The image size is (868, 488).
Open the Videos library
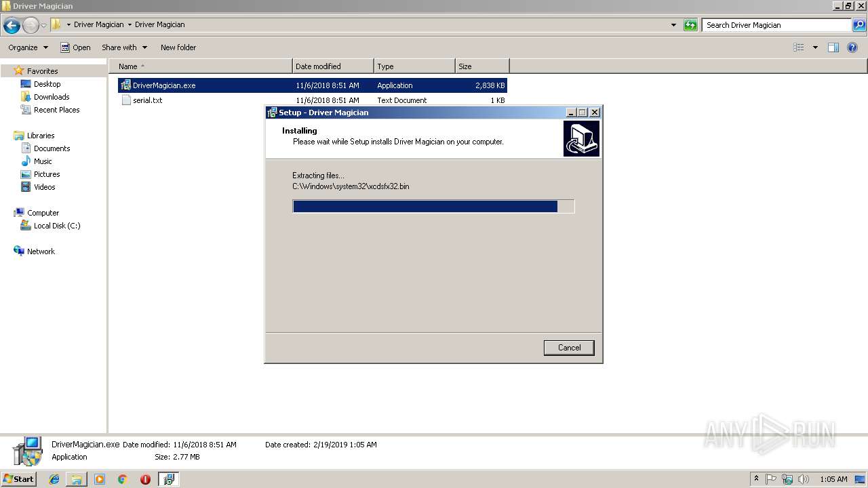coord(38,187)
